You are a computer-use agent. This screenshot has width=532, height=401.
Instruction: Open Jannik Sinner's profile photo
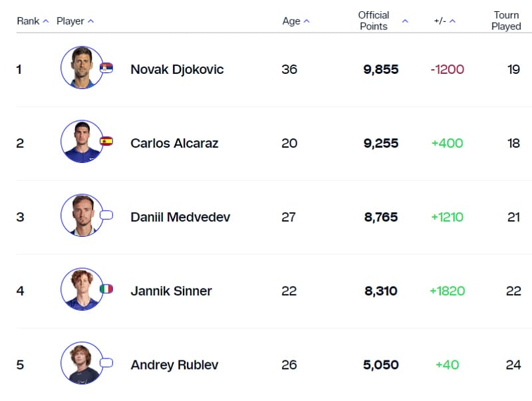coord(82,289)
